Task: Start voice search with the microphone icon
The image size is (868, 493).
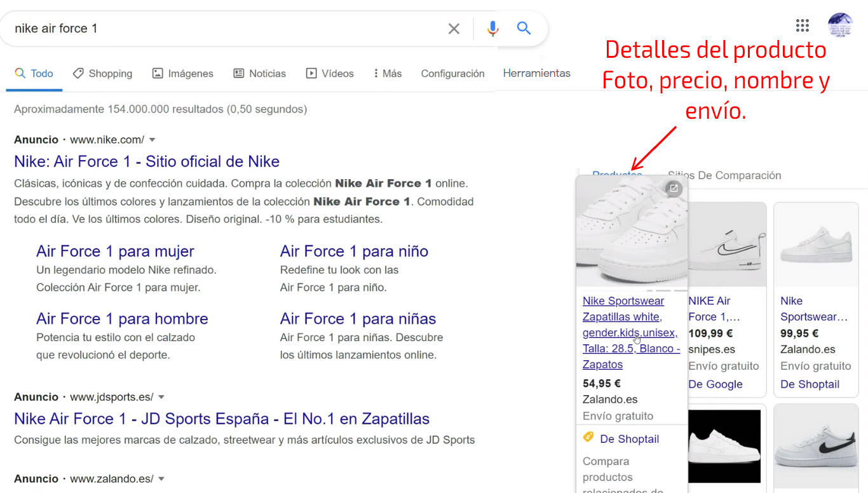Action: pyautogui.click(x=492, y=29)
